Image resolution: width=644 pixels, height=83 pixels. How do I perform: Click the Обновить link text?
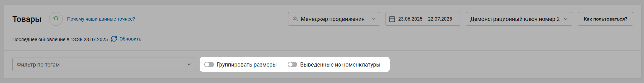coord(130,39)
